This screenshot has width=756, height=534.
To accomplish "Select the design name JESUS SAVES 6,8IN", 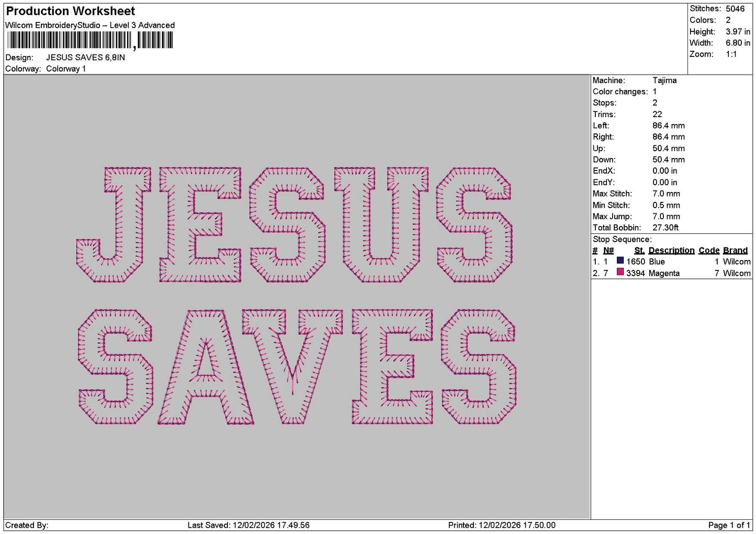I will click(85, 58).
